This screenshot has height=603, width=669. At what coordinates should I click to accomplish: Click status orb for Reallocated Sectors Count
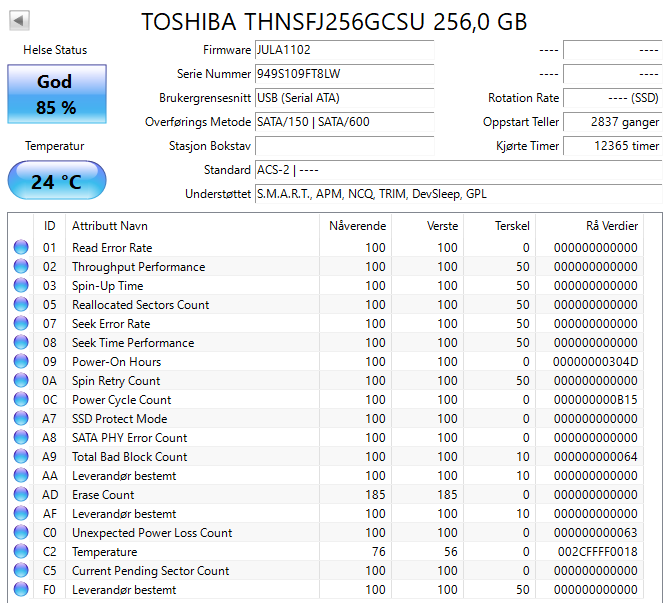(x=21, y=305)
